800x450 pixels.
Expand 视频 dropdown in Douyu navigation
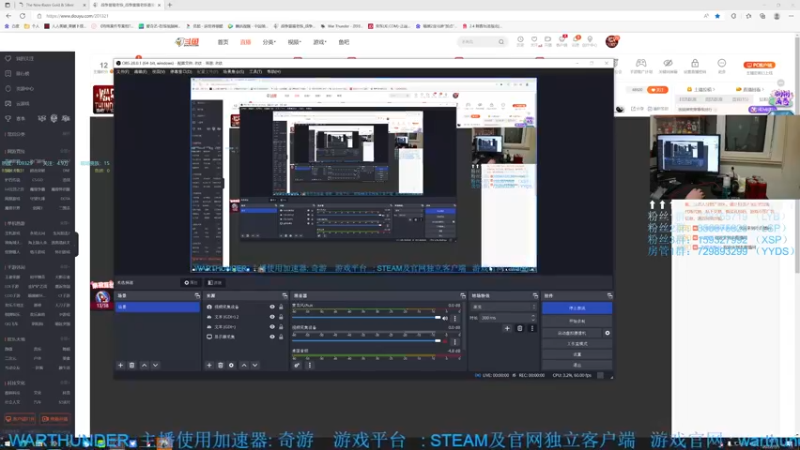click(x=294, y=42)
